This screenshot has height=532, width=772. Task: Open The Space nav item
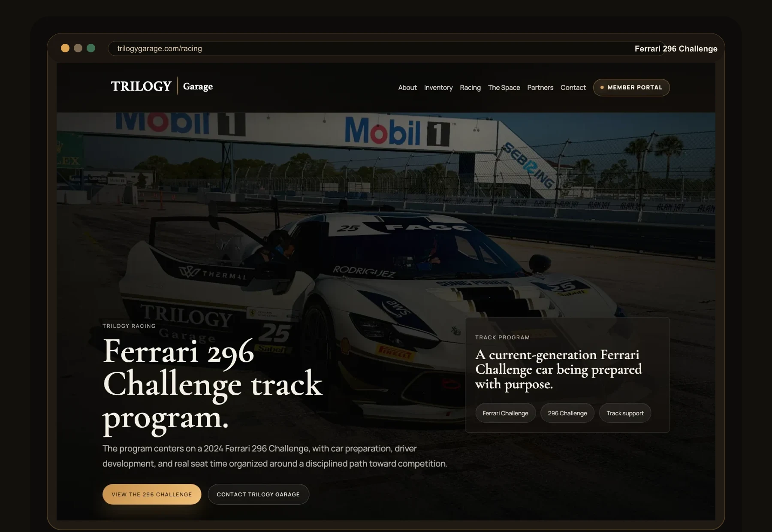[x=504, y=88]
